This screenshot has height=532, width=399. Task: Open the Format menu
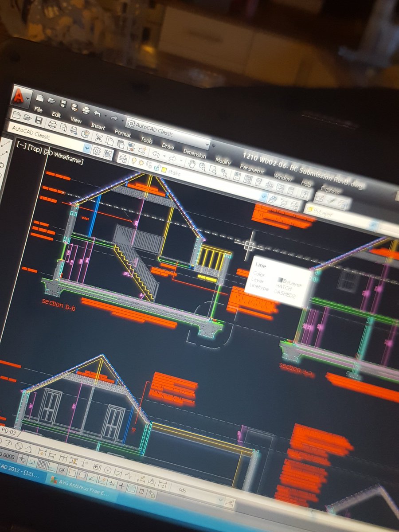122,133
